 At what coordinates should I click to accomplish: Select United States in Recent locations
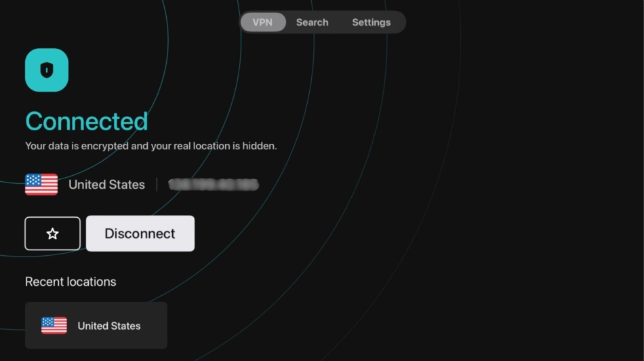click(96, 326)
